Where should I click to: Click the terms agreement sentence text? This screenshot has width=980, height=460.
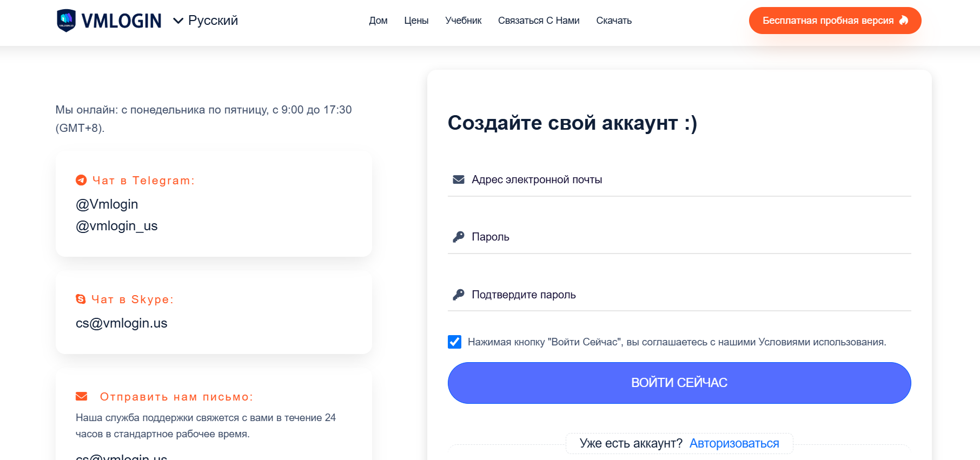[x=677, y=342]
